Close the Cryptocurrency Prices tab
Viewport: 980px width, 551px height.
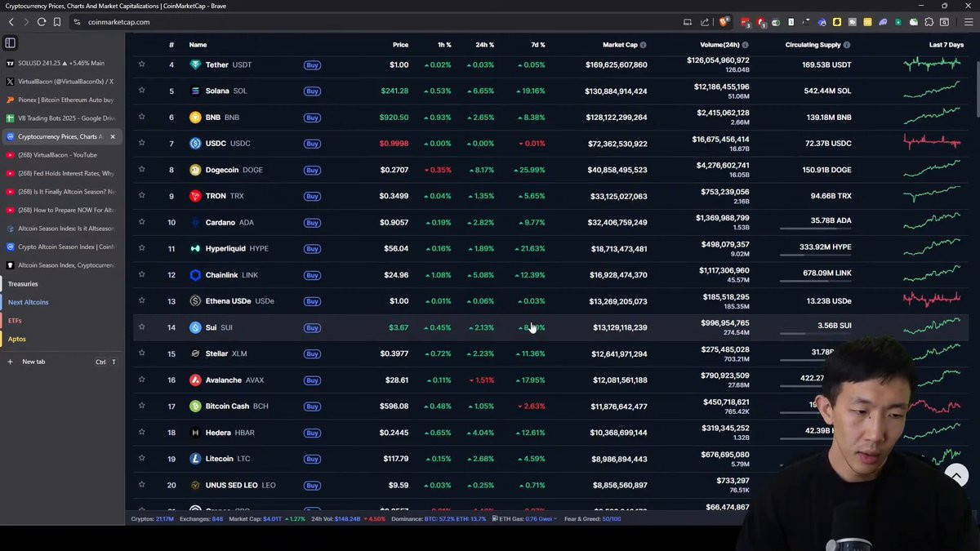pos(113,136)
